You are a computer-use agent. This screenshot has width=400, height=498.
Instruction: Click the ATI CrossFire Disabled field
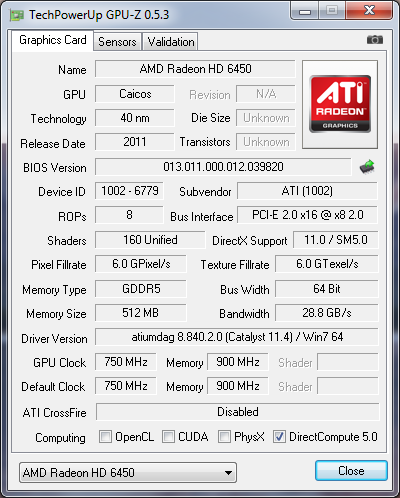[x=238, y=412]
